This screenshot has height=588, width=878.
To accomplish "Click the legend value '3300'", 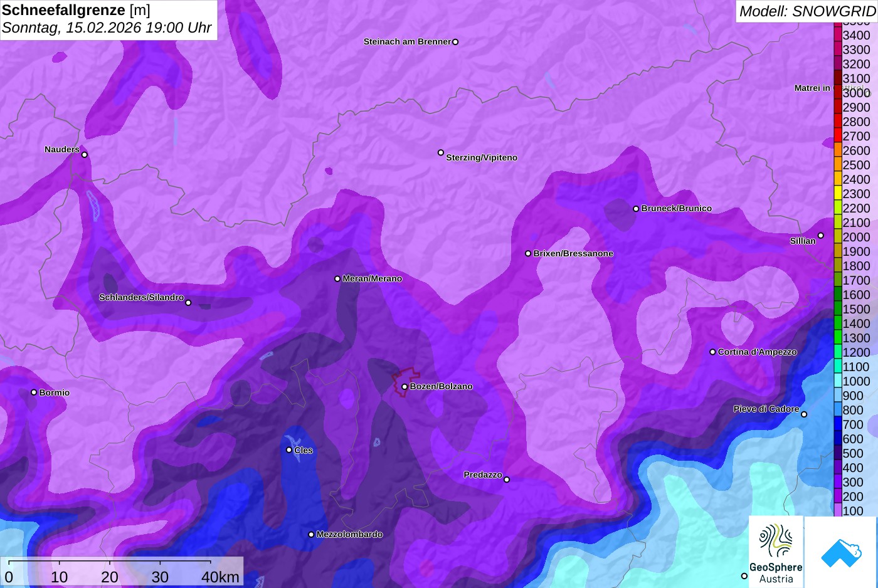I will (856, 50).
